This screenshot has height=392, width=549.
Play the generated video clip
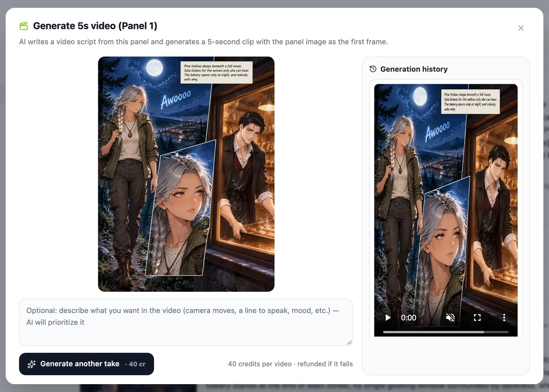(x=388, y=318)
